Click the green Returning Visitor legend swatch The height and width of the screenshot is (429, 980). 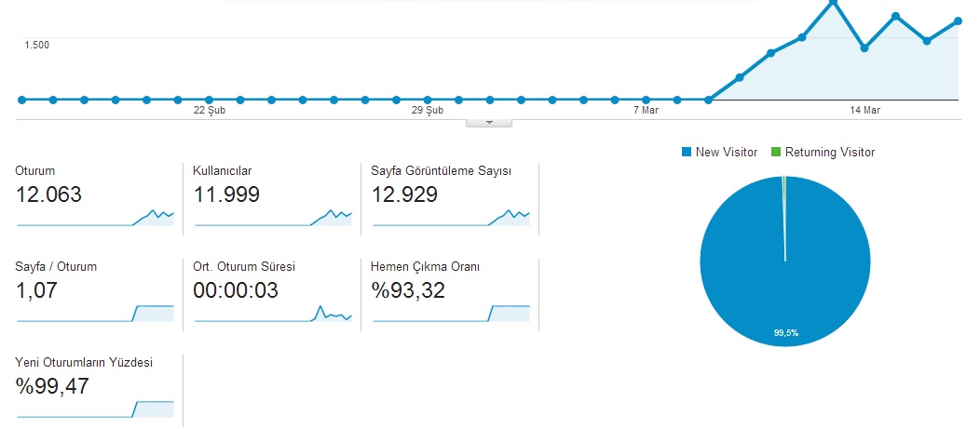(777, 153)
